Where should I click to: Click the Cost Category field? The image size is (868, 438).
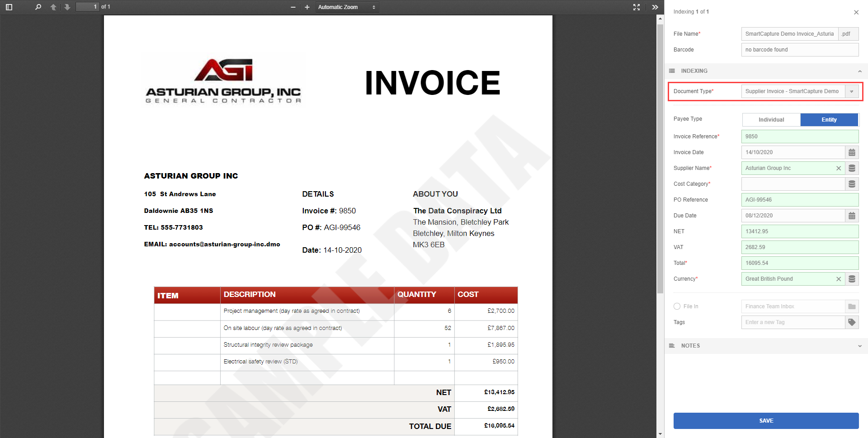point(793,184)
